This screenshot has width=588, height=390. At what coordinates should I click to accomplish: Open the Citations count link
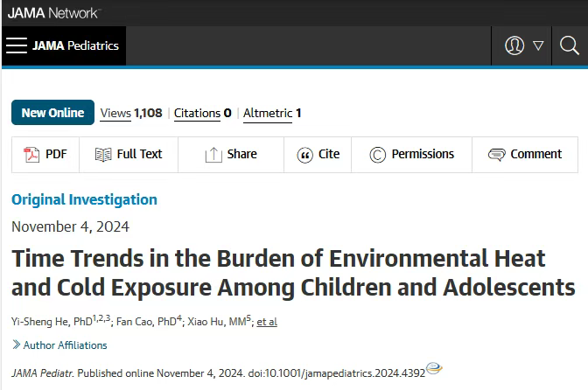[202, 113]
